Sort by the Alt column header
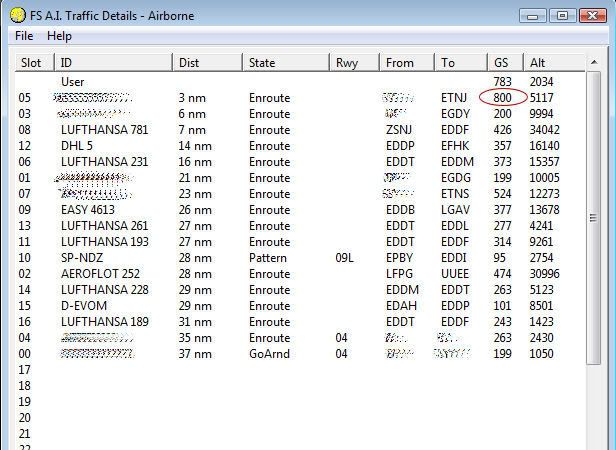Viewport: 616px width, 450px height. [554, 62]
